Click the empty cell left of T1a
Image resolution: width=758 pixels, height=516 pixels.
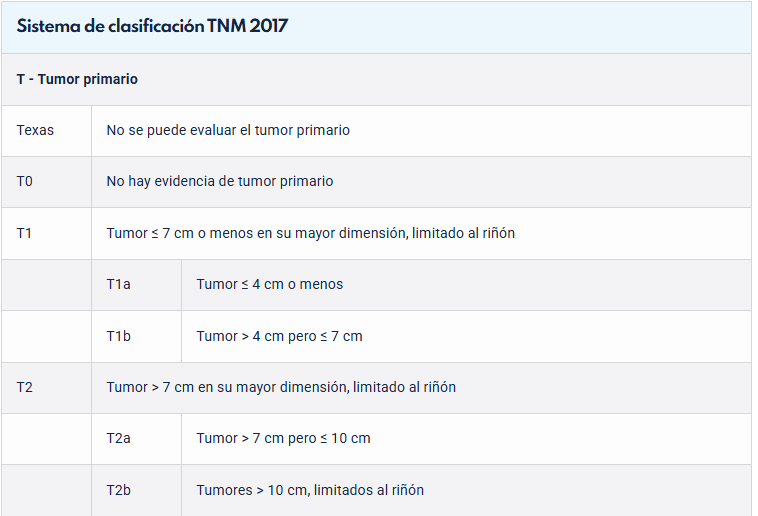(x=46, y=284)
